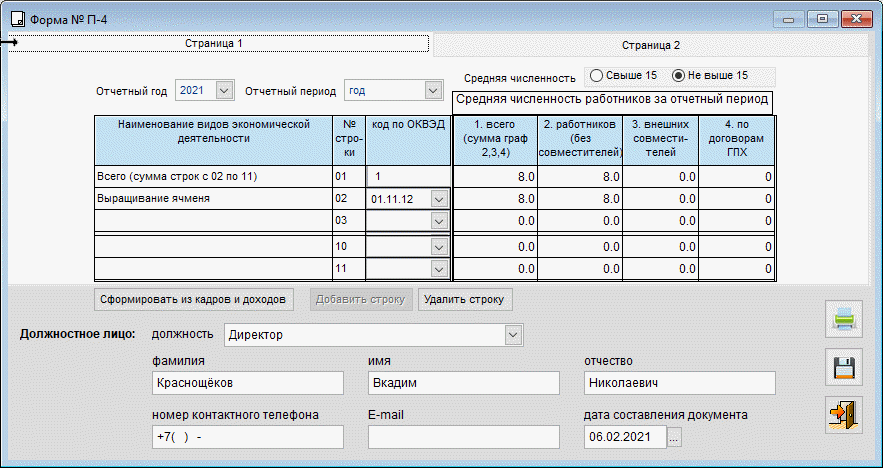
Task: Switch to 'Страница 1' tab
Action: pos(218,43)
